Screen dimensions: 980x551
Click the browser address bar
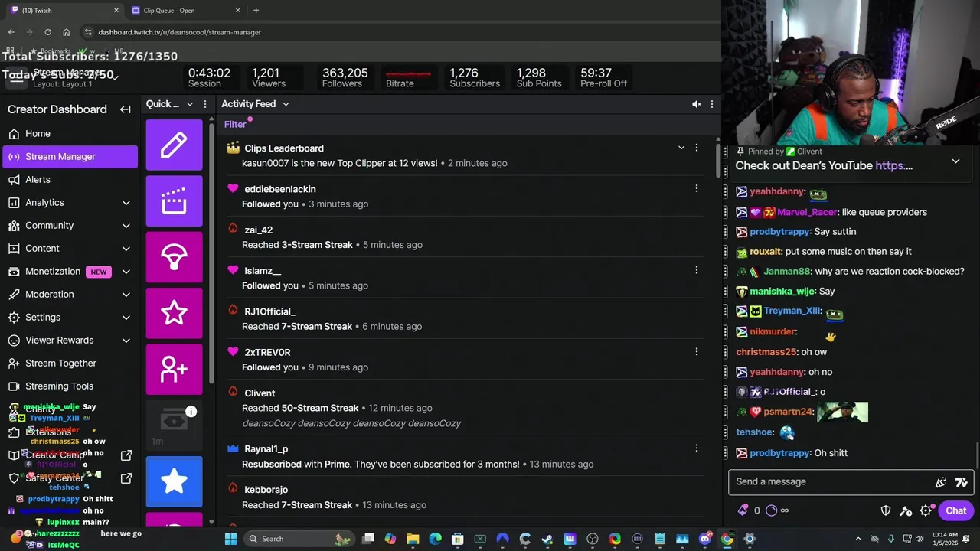pyautogui.click(x=398, y=32)
